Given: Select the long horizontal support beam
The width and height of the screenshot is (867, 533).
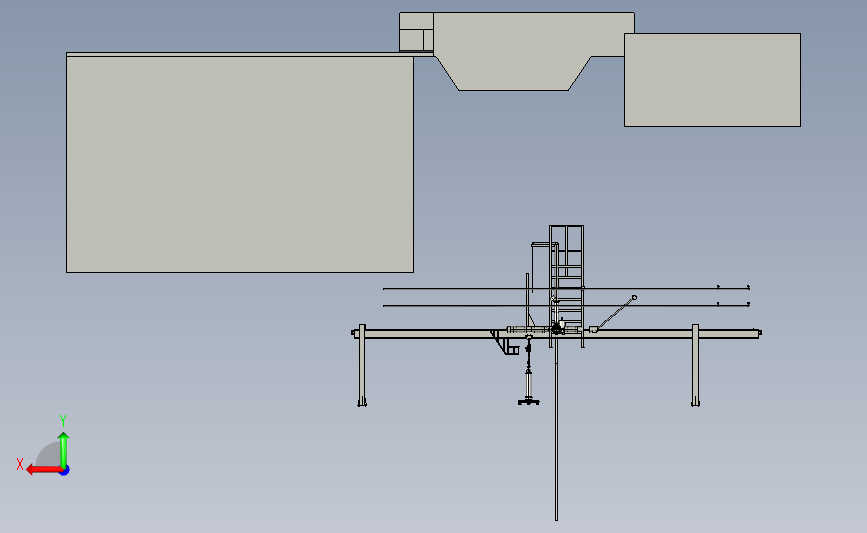Looking at the screenshot, I should (x=556, y=333).
